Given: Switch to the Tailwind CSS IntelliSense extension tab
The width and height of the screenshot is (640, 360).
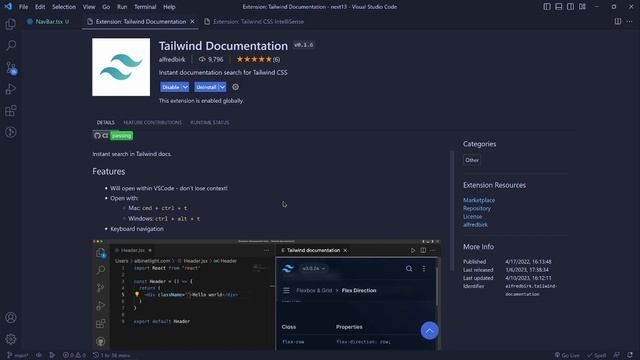Looking at the screenshot, I should tap(258, 22).
